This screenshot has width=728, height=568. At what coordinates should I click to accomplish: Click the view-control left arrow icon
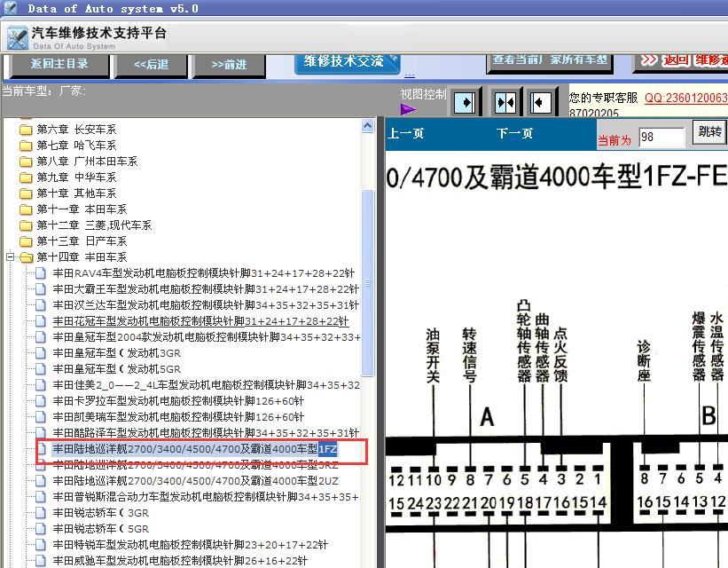tap(541, 102)
